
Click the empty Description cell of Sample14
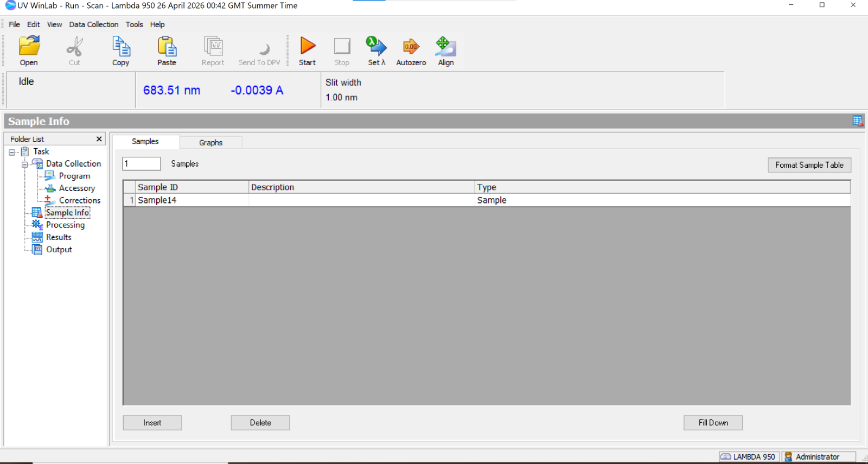[x=362, y=200]
